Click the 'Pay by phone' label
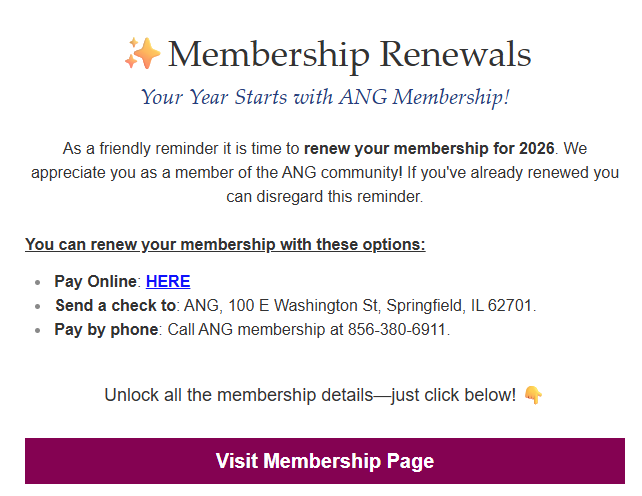This screenshot has height=496, width=642. point(106,329)
